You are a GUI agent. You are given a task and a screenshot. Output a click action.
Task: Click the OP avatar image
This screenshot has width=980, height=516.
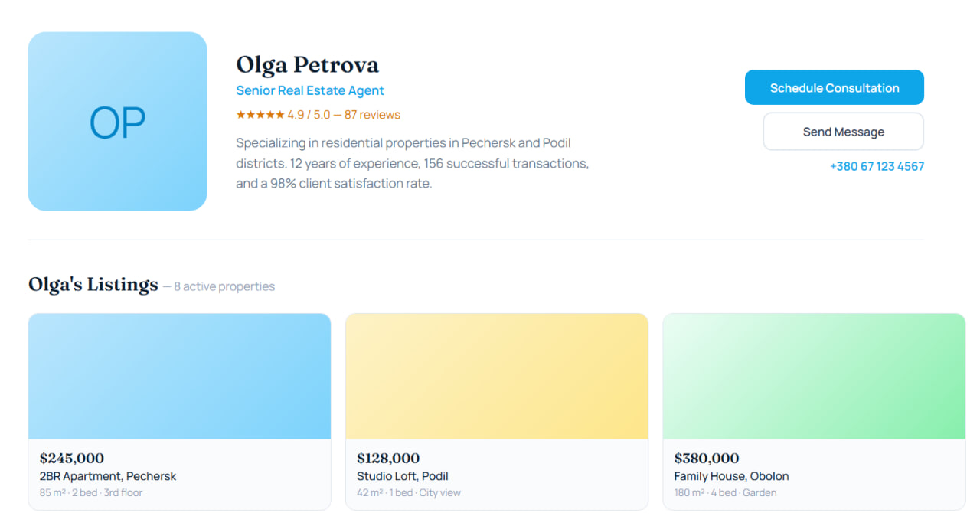[x=117, y=121]
